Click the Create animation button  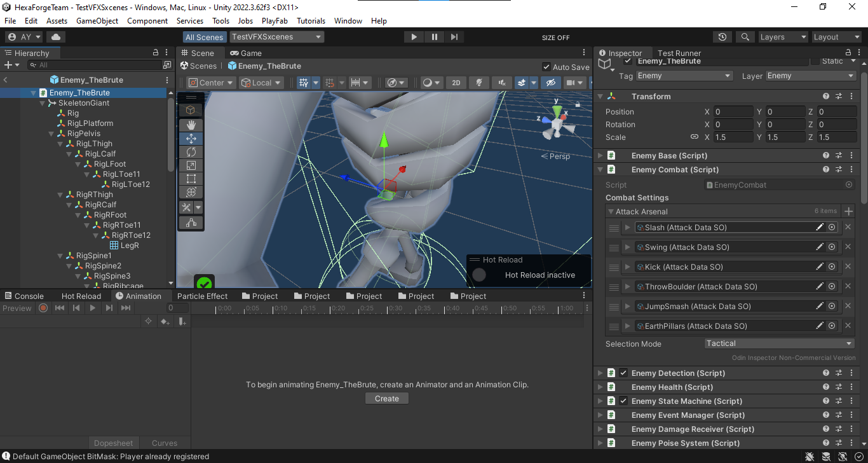pos(387,399)
